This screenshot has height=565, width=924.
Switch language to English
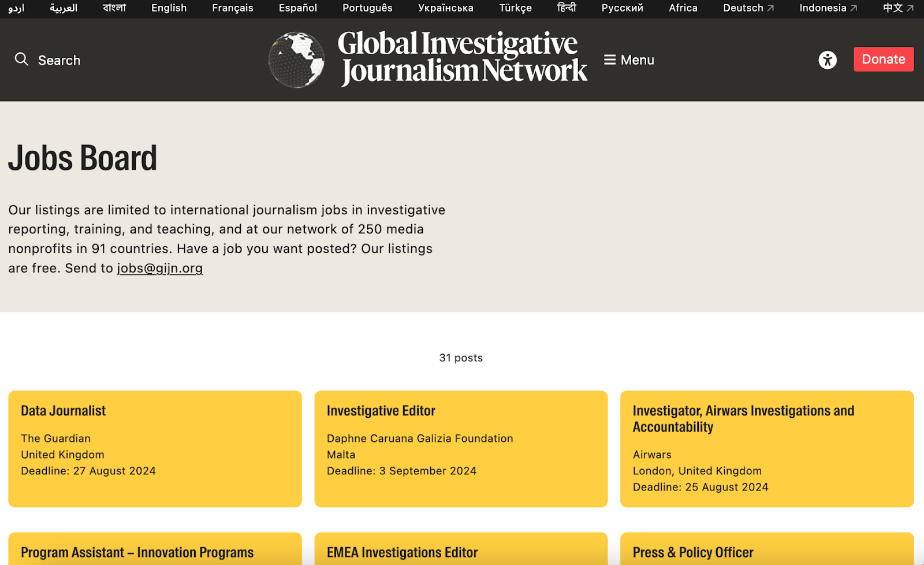tap(169, 8)
